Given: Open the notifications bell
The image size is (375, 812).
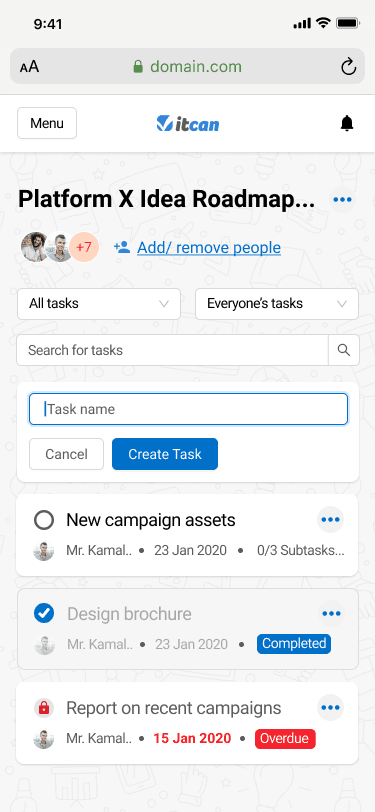Looking at the screenshot, I should (347, 123).
